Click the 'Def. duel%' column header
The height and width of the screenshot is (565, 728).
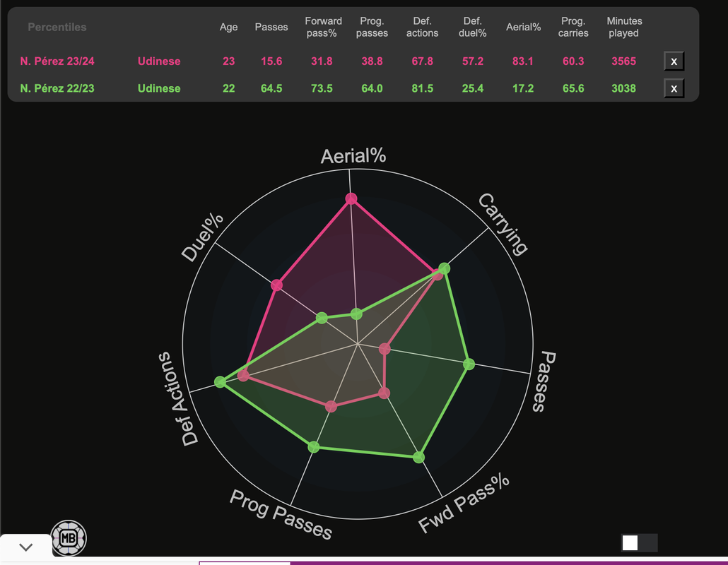pyautogui.click(x=473, y=27)
